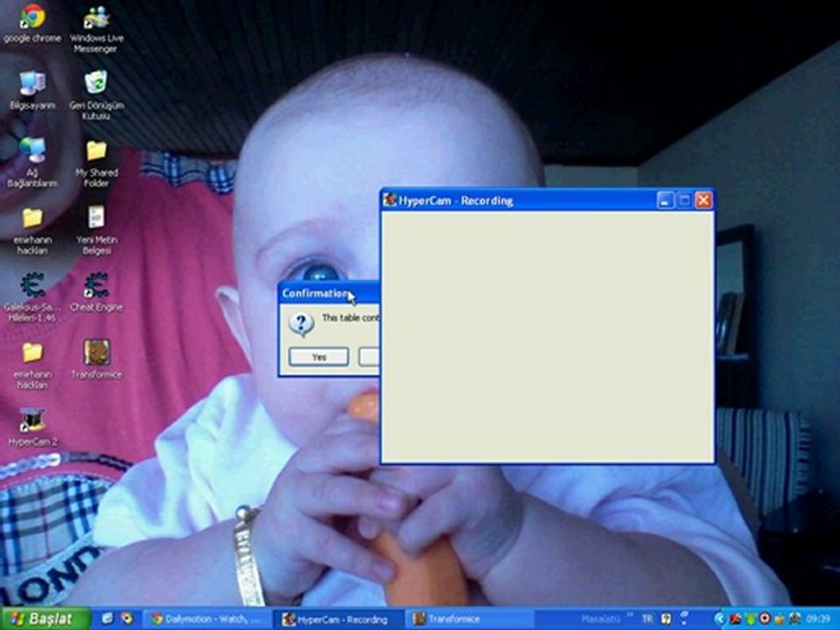Select the Cheat Engine desktop shortcut

tap(96, 292)
